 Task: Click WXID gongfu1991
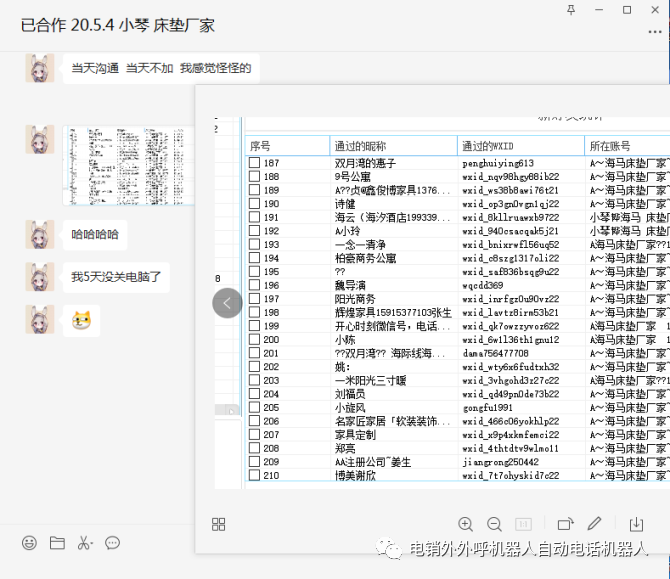coord(488,407)
